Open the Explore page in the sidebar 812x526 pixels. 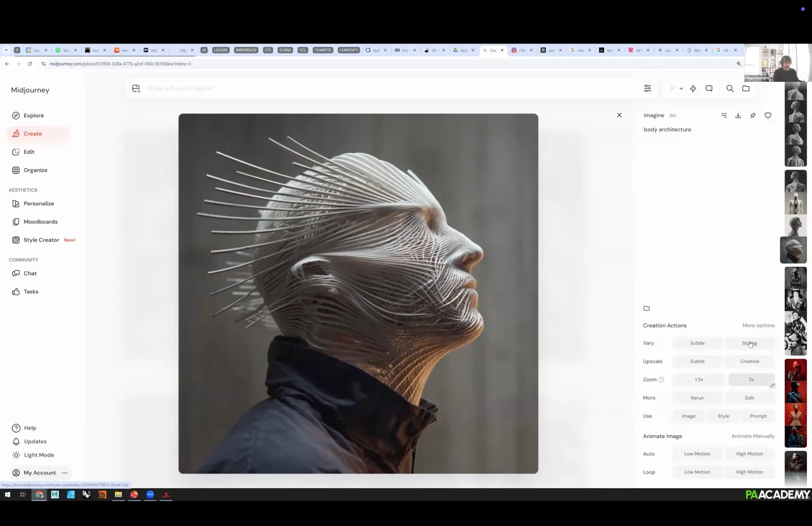point(33,116)
